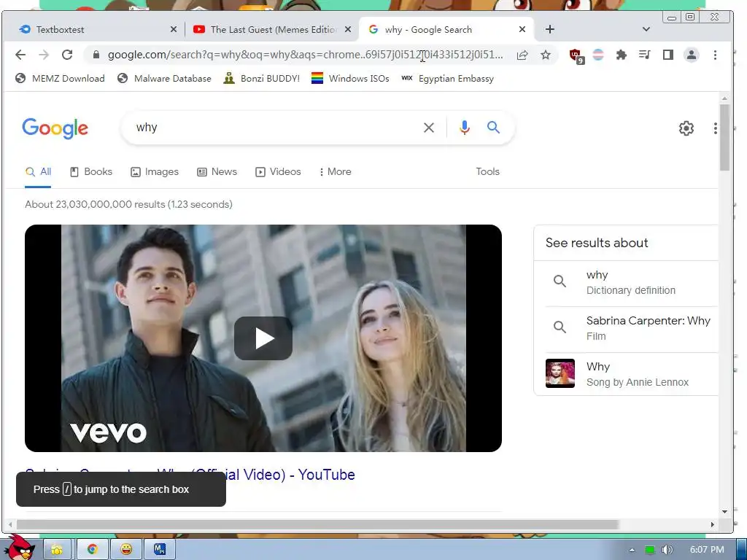
Task: Open the Chrome profile avatar
Action: [x=692, y=55]
